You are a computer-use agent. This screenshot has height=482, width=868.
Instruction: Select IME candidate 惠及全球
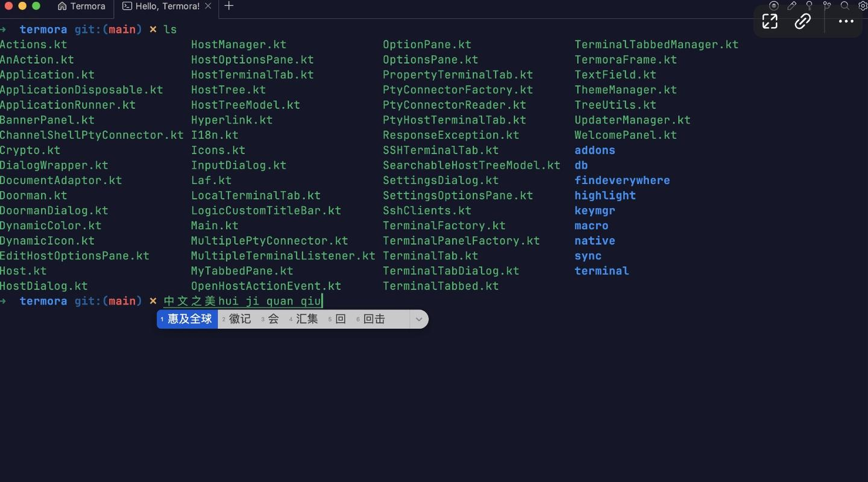(187, 319)
